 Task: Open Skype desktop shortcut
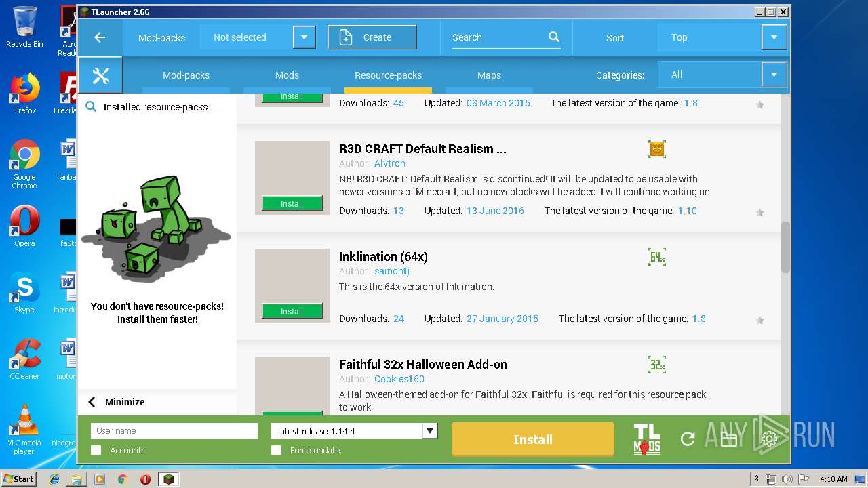pos(24,293)
